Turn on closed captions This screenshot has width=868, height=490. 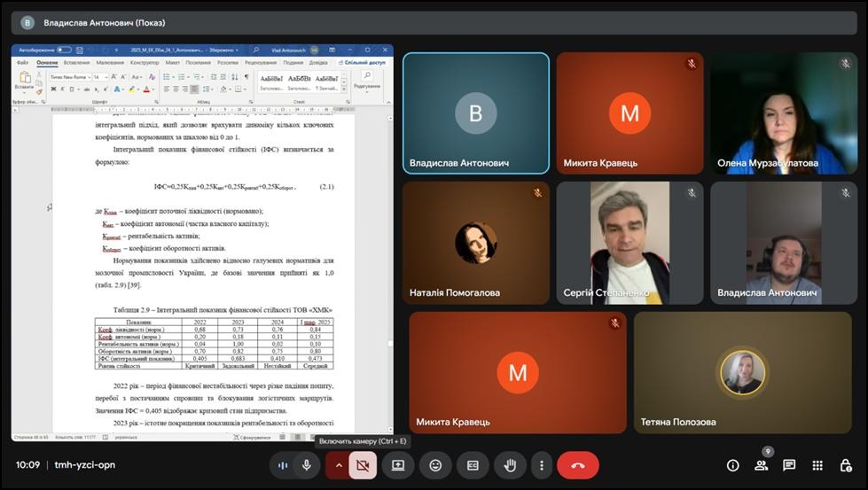473,465
